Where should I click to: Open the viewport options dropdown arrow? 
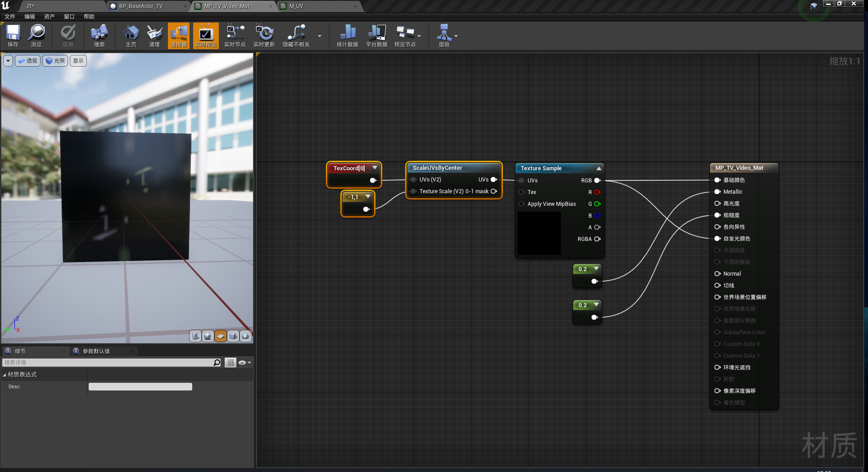8,61
